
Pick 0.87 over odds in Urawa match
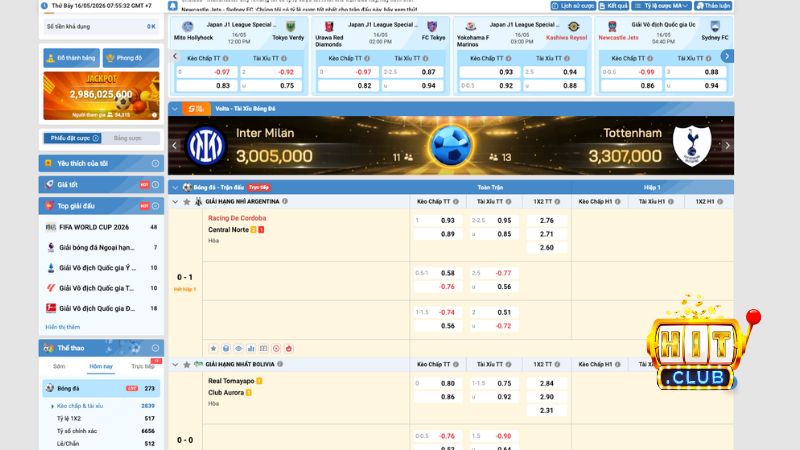pos(411,72)
